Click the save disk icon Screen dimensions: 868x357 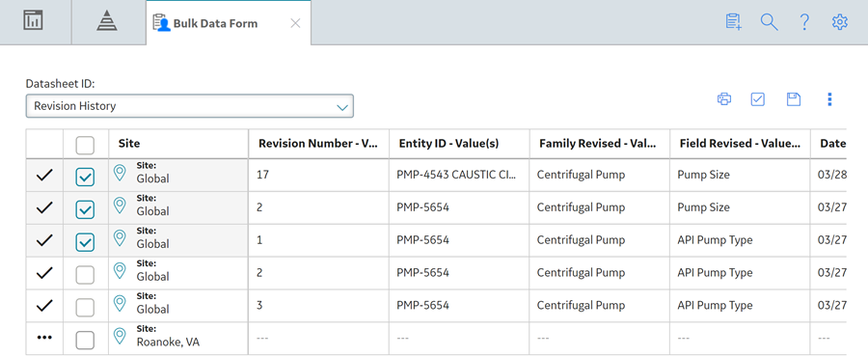(x=794, y=99)
